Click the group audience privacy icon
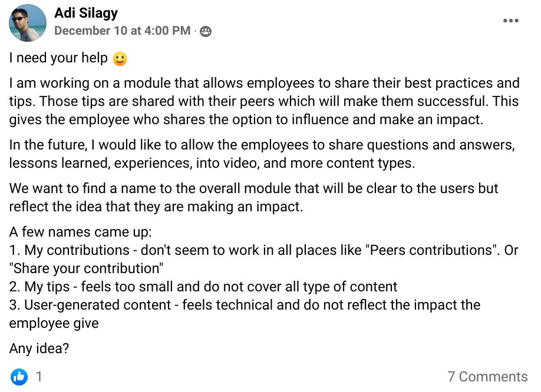The width and height of the screenshot is (541, 392). click(x=205, y=31)
